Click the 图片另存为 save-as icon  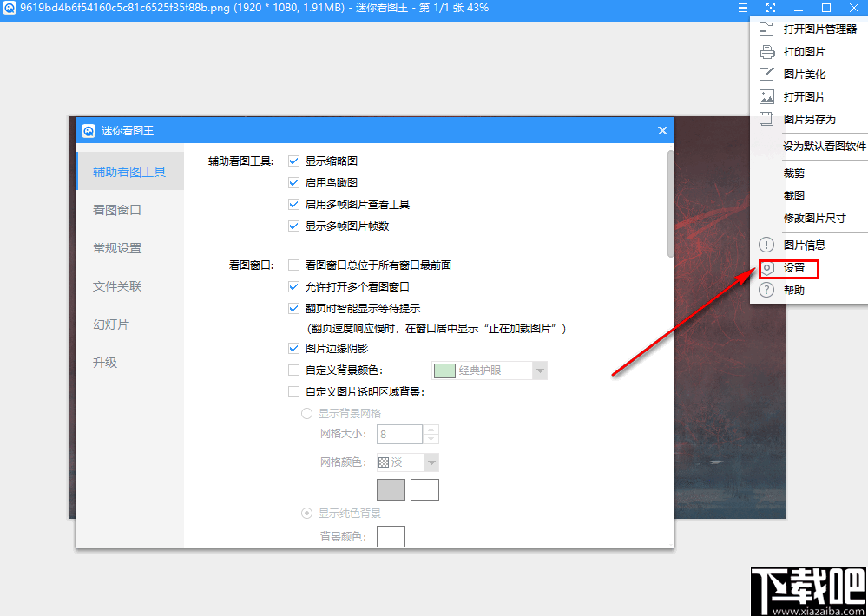coord(766,119)
